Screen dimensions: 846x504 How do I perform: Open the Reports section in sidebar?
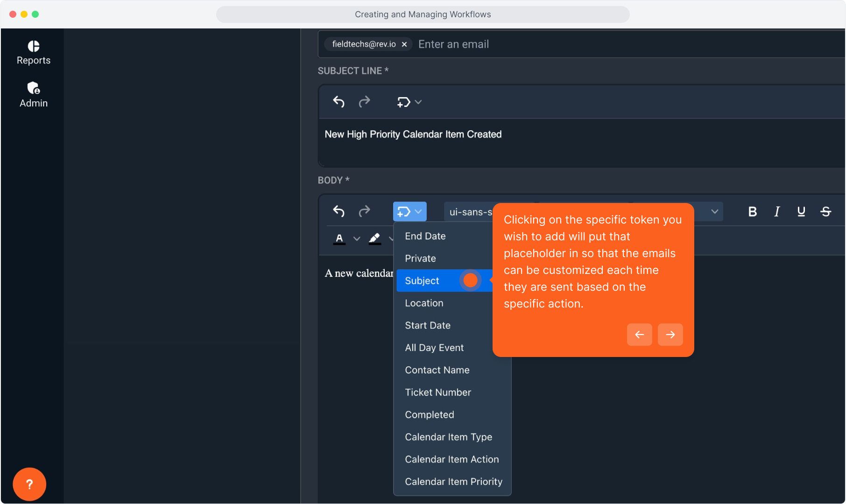33,52
